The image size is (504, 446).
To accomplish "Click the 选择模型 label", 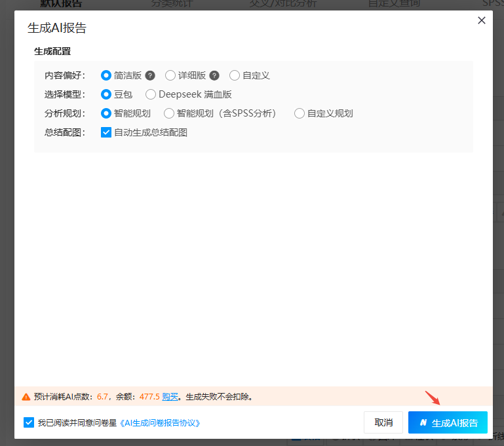I will [65, 94].
